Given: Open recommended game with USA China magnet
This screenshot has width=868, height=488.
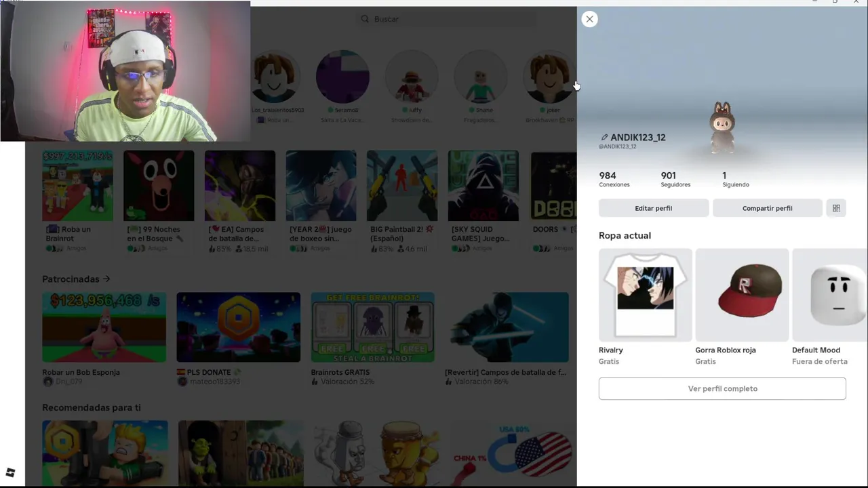Looking at the screenshot, I should point(512,453).
